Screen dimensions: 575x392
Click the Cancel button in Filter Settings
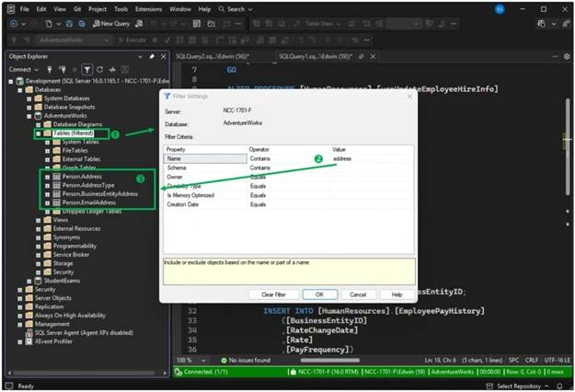tap(358, 294)
